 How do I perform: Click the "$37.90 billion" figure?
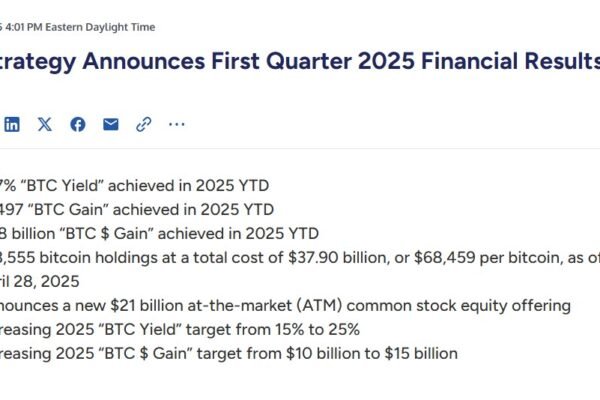pyautogui.click(x=339, y=258)
